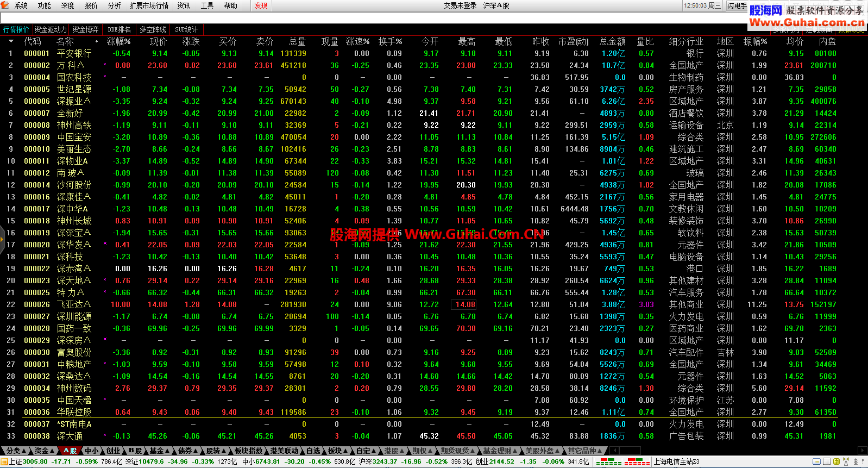This screenshot has height=468, width=868.
Task: Open the column header dropdown triangle
Action: 11,41
